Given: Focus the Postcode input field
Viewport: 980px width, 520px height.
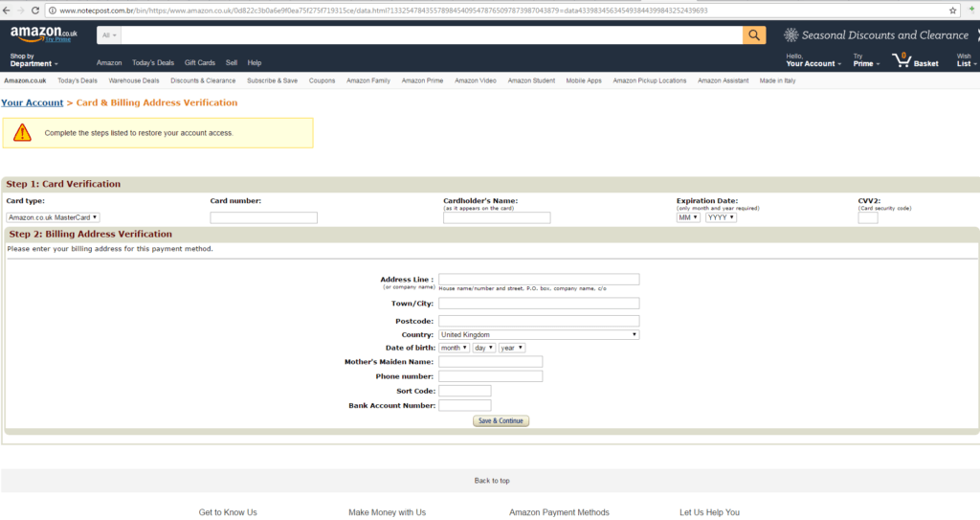Looking at the screenshot, I should click(x=539, y=321).
